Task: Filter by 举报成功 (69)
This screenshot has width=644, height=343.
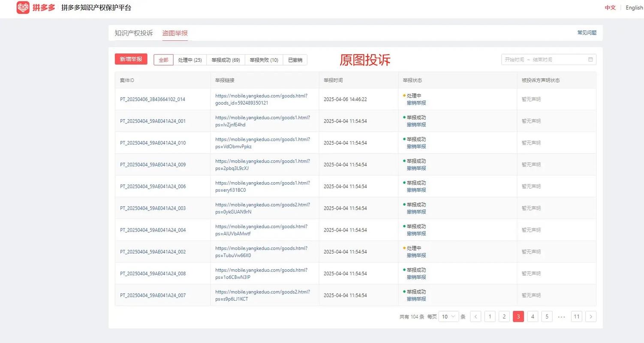Action: pyautogui.click(x=226, y=60)
